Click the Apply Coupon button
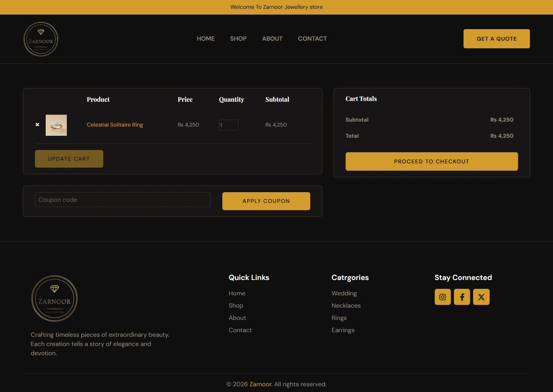 coord(266,201)
